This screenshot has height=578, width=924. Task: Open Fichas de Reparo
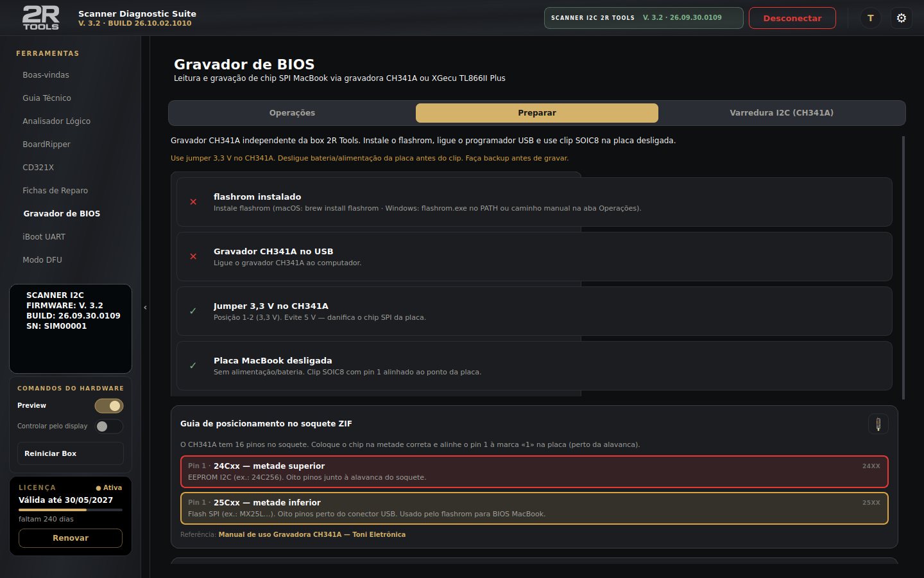click(x=55, y=191)
